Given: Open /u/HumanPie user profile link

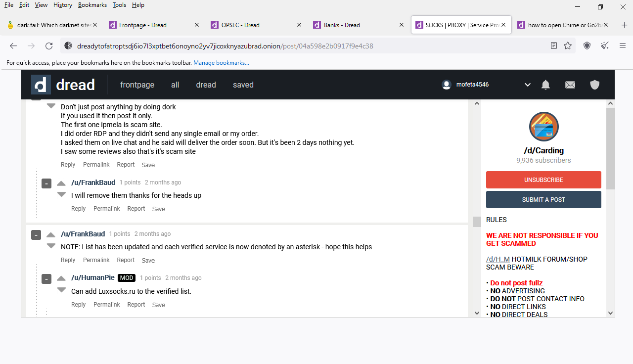Looking at the screenshot, I should [93, 278].
